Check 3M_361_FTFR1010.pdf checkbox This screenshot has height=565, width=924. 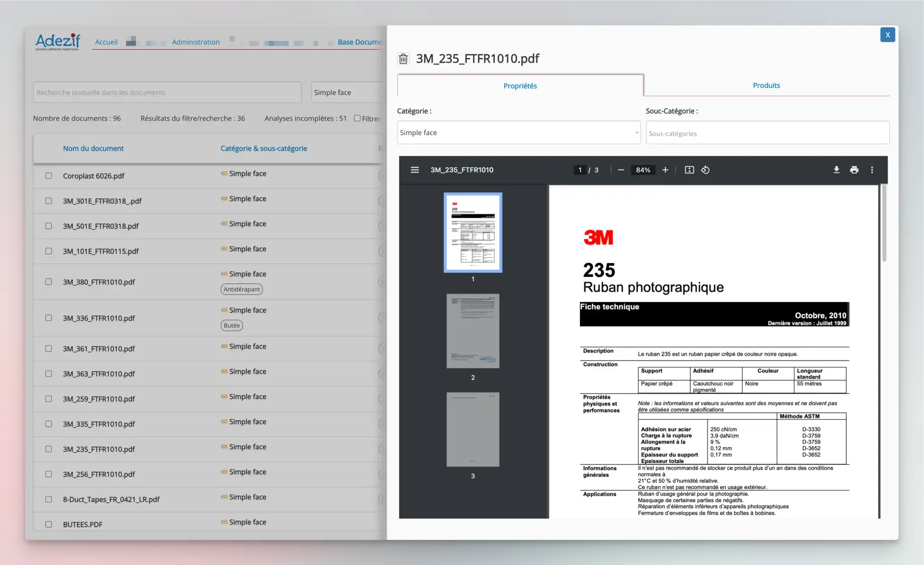tap(48, 349)
